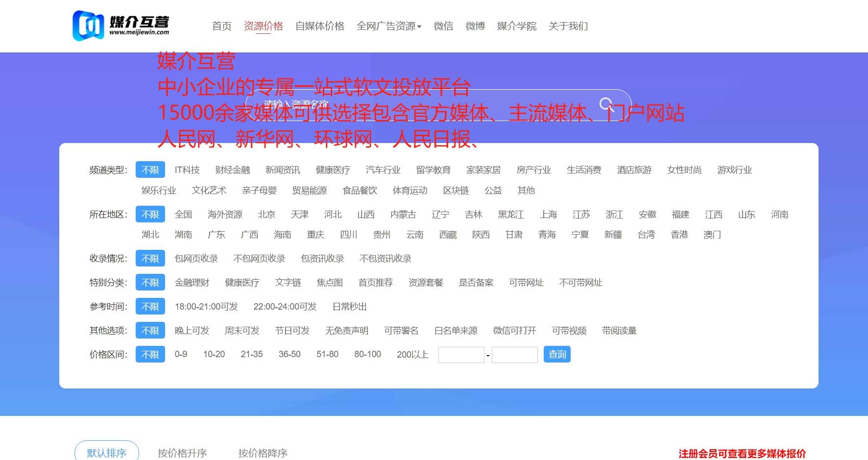Image resolution: width=868 pixels, height=460 pixels.
Task: Click the 查询 button
Action: click(557, 354)
